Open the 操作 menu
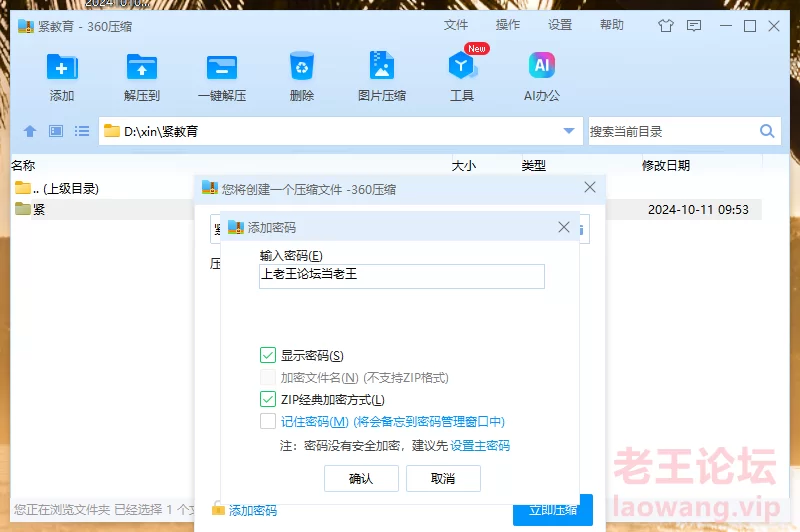 coord(508,25)
